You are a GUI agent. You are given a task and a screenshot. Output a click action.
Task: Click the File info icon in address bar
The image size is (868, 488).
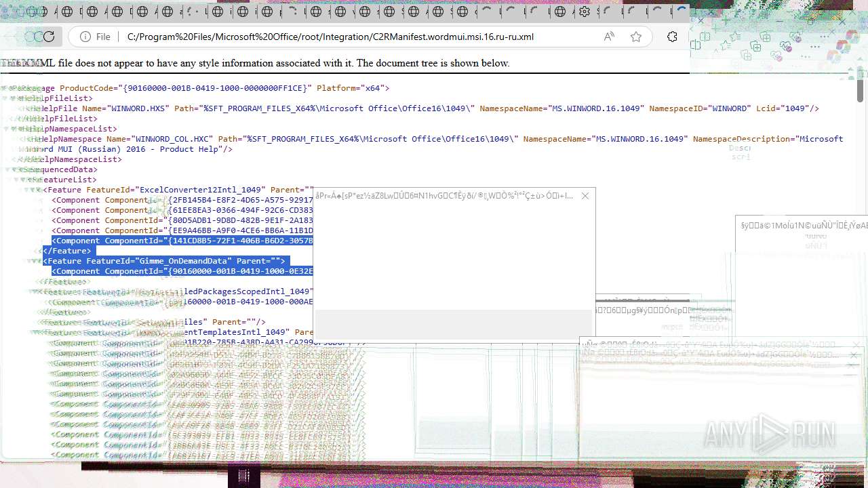[x=85, y=37]
